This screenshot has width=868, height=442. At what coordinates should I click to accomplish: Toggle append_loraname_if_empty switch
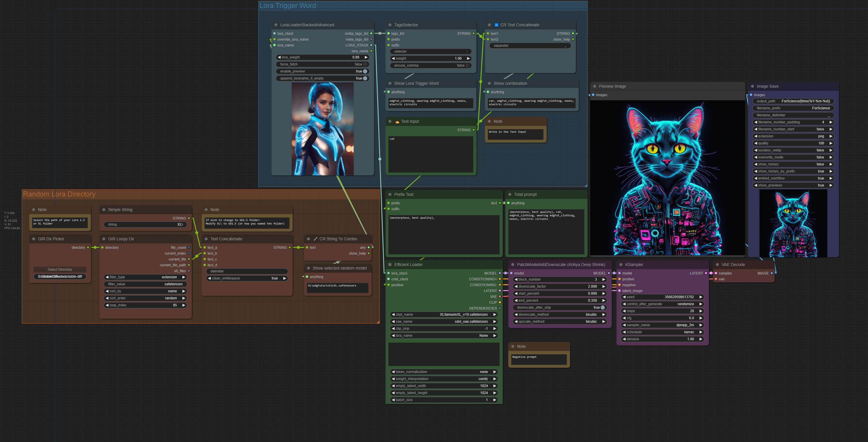pos(365,79)
